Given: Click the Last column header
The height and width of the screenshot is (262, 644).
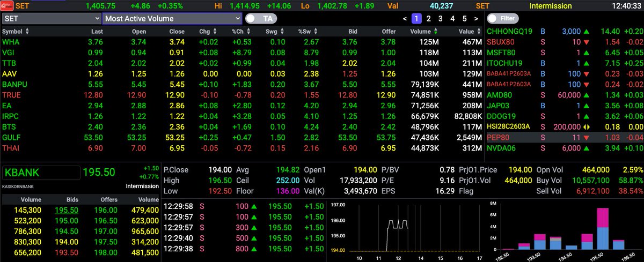Looking at the screenshot, I should pos(97,32).
